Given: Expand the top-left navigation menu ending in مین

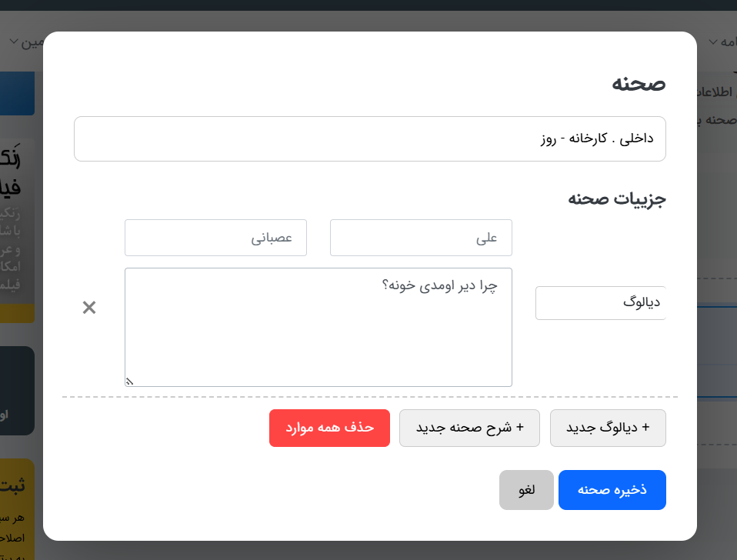Looking at the screenshot, I should [29, 42].
